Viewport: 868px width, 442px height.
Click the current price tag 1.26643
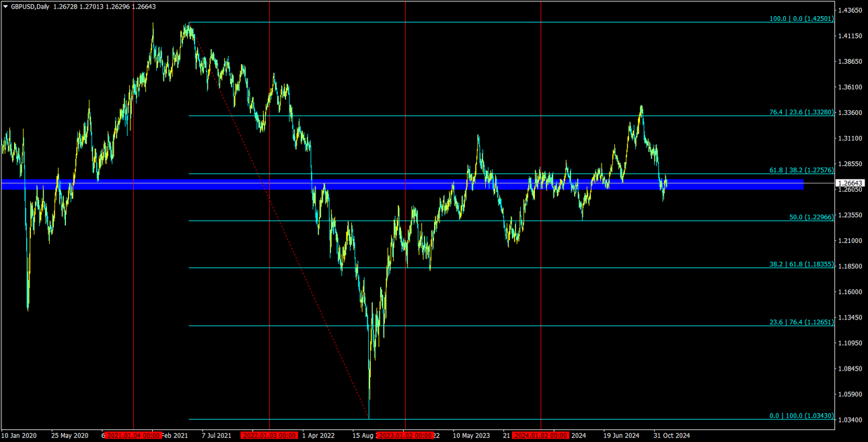(851, 183)
